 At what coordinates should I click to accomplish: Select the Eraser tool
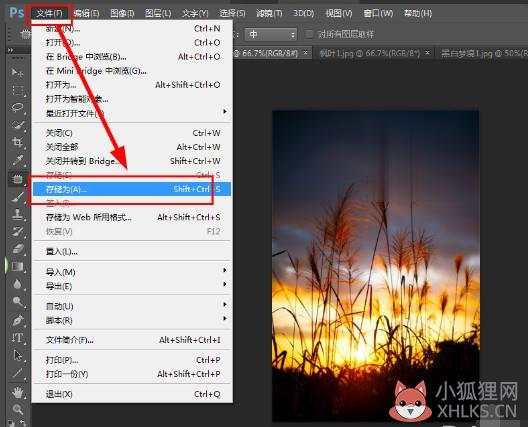pyautogui.click(x=18, y=249)
